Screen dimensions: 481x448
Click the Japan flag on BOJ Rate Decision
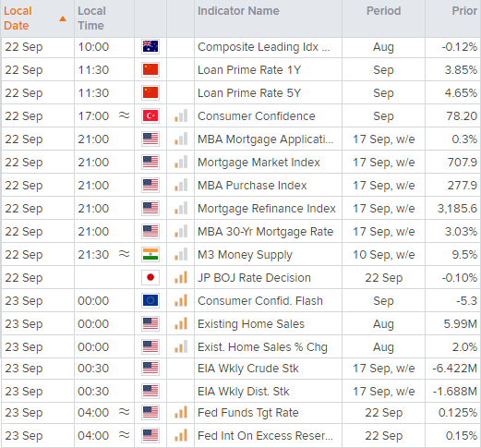[x=150, y=278]
